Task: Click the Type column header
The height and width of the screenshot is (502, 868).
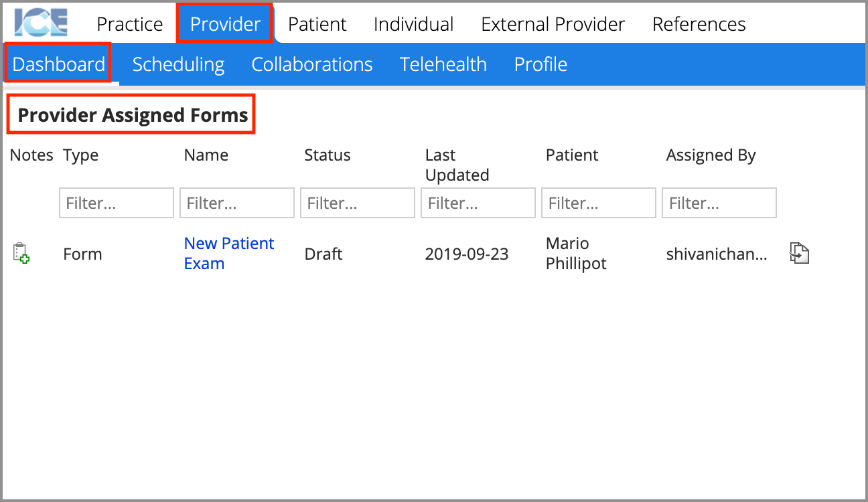Action: click(80, 155)
